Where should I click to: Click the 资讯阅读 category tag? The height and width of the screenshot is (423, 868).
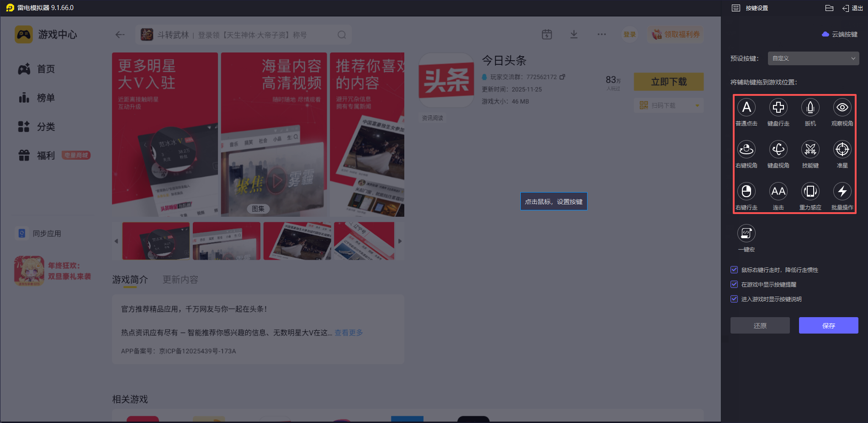(x=432, y=118)
